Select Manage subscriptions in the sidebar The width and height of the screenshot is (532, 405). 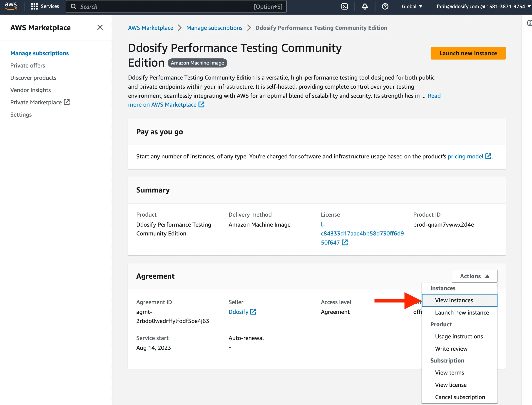tap(40, 53)
